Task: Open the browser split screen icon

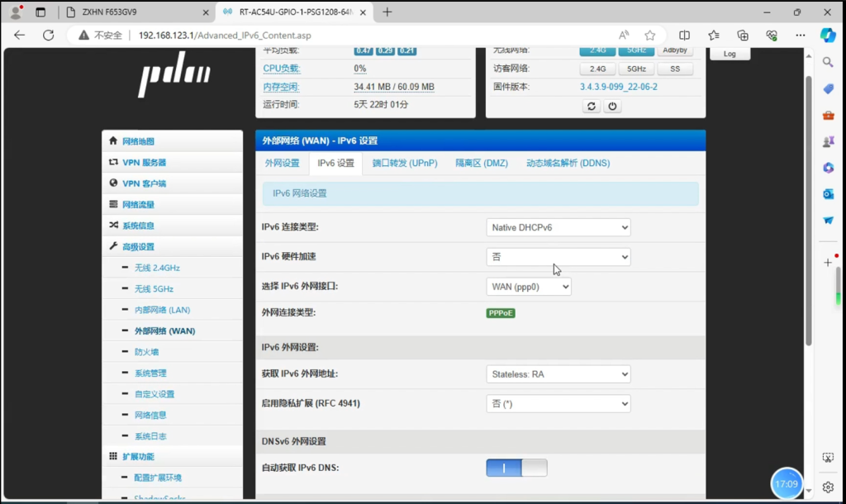Action: [684, 36]
